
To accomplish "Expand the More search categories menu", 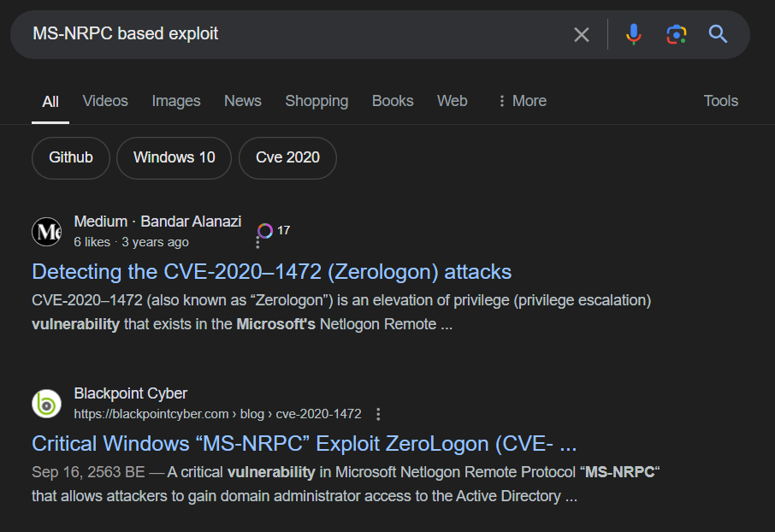I will [521, 101].
